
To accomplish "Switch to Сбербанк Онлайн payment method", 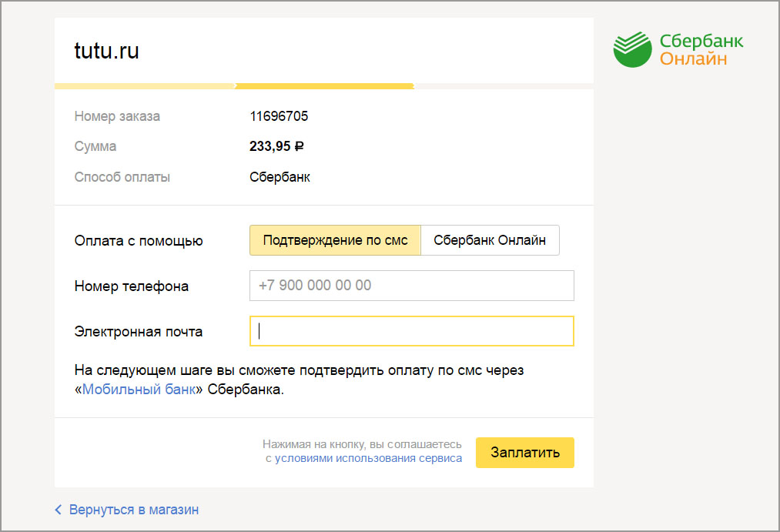I will click(490, 239).
